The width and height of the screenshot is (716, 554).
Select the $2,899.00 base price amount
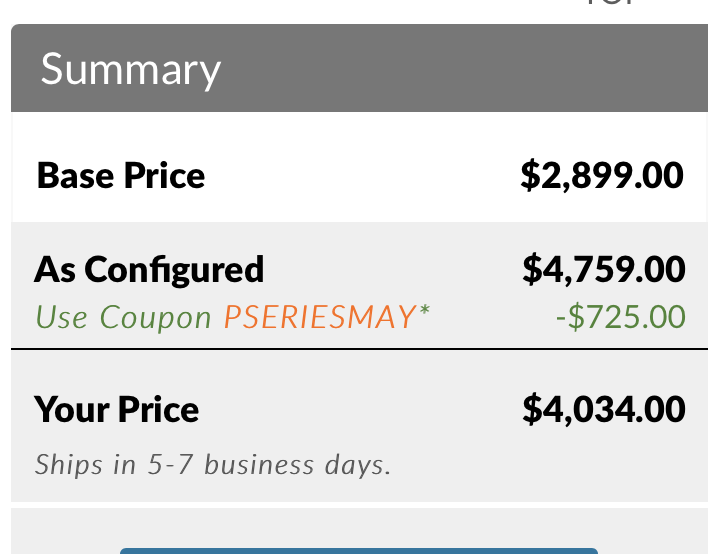point(602,175)
